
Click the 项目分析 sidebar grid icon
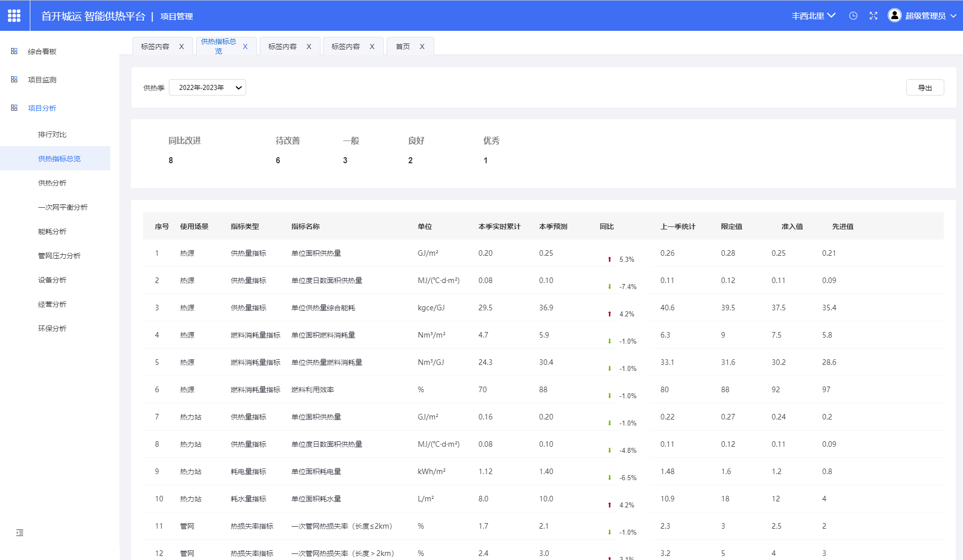coord(14,108)
